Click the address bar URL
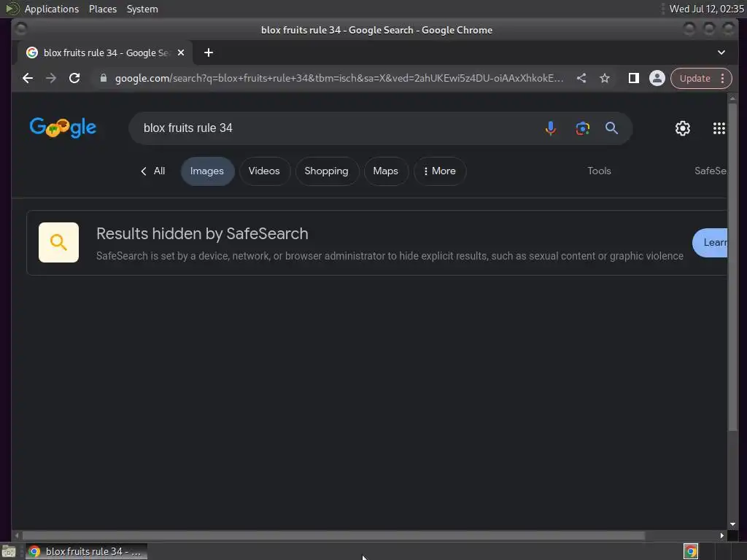The height and width of the screenshot is (560, 747). coord(338,78)
